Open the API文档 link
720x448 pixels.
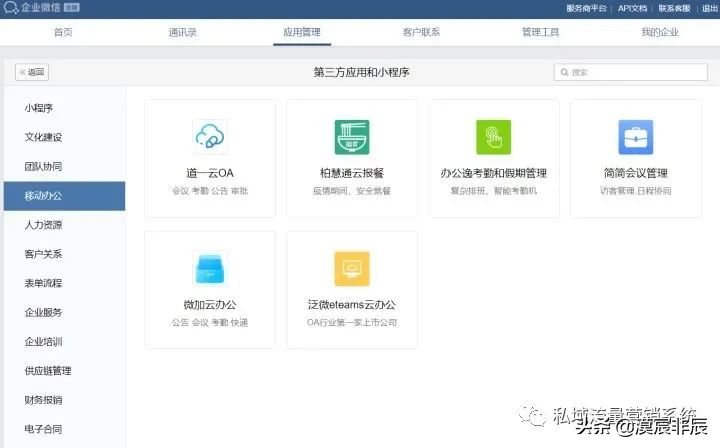(x=631, y=7)
